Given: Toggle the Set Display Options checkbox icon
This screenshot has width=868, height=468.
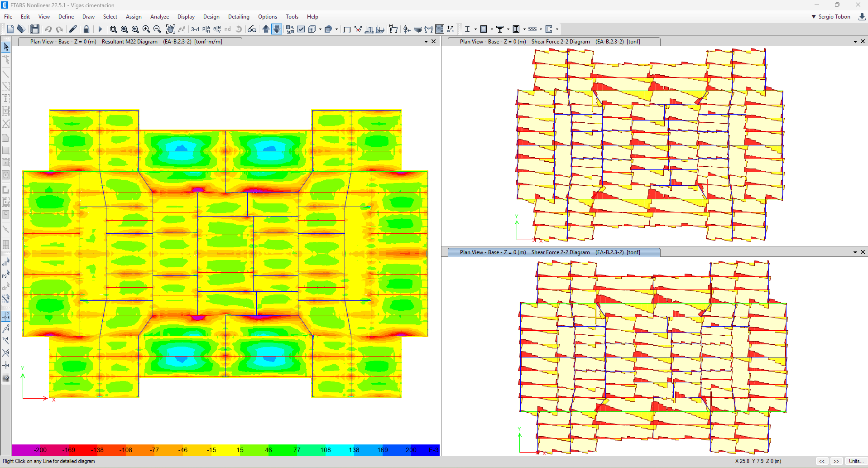Looking at the screenshot, I should coord(301,29).
